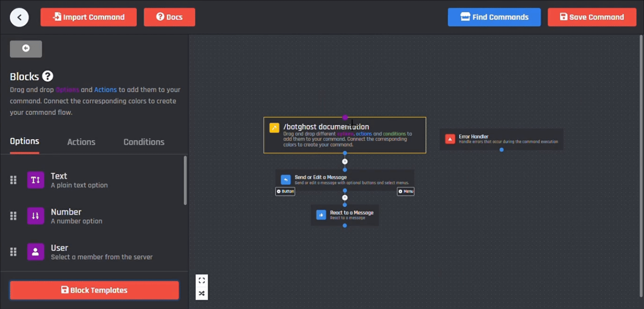Click the blocks list scrollbar
Screen dimensions: 644x309
point(185,181)
